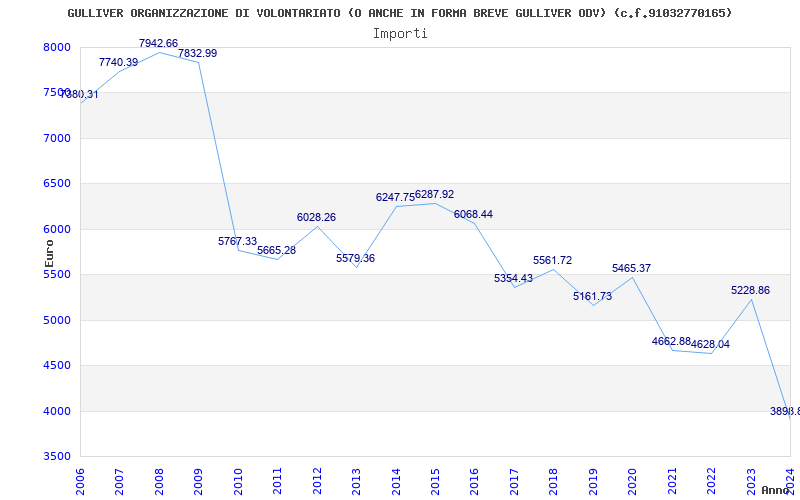Click the data label 5161.73
Viewport: 800px width, 500px height.
coord(592,296)
